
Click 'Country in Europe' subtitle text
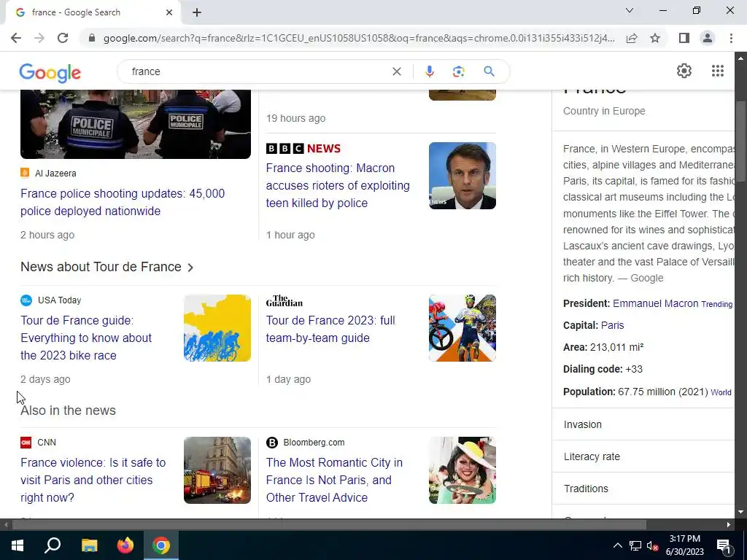click(x=604, y=111)
